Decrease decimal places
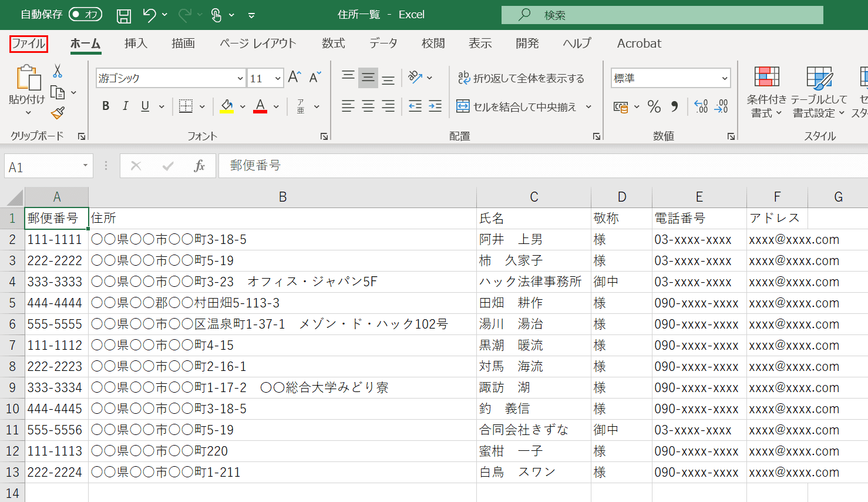The width and height of the screenshot is (868, 502). (x=721, y=106)
